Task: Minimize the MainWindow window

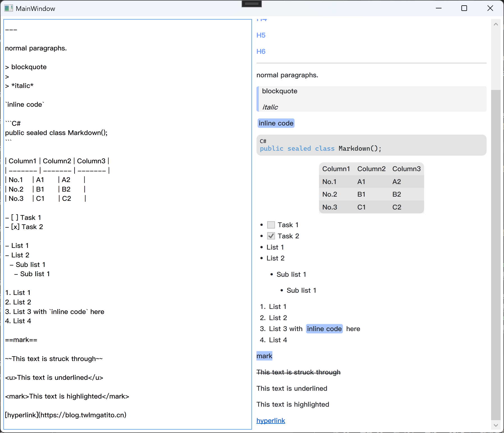Action: [x=439, y=8]
